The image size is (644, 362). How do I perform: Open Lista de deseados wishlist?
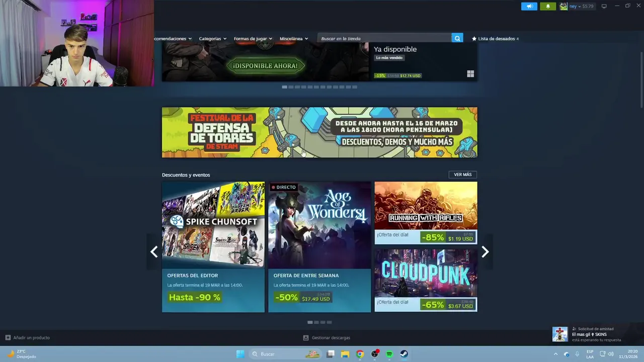495,39
